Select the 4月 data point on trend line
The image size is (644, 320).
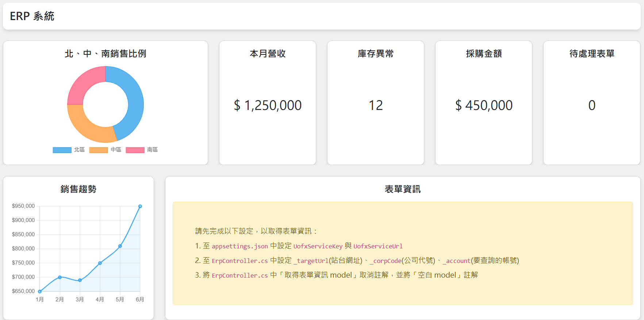point(100,263)
